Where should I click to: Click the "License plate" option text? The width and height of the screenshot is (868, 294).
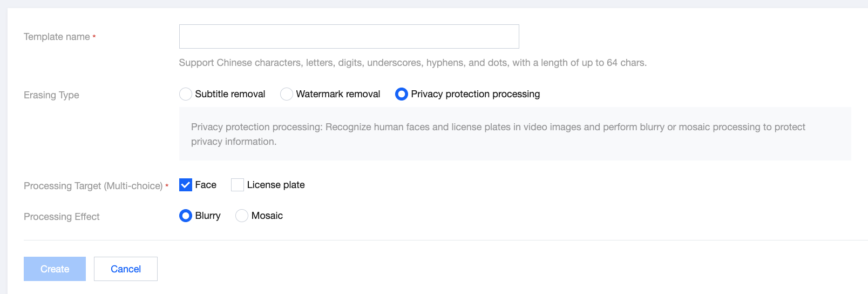[276, 185]
